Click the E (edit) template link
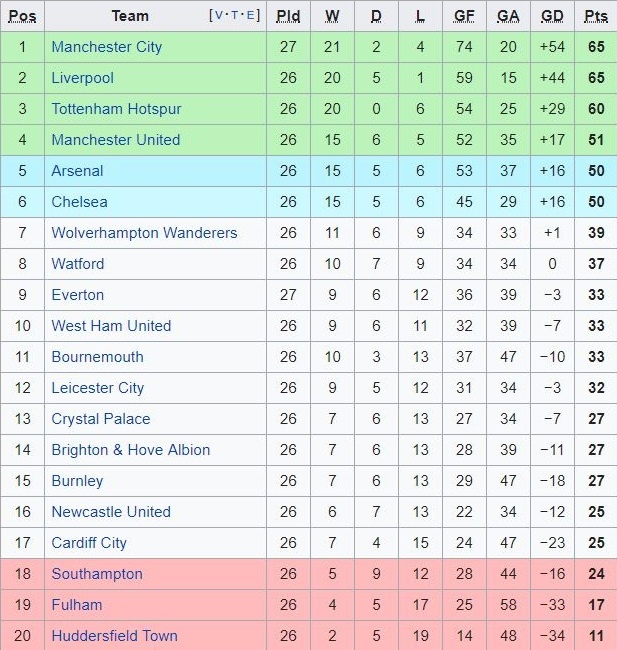This screenshot has width=617, height=650. pos(251,16)
